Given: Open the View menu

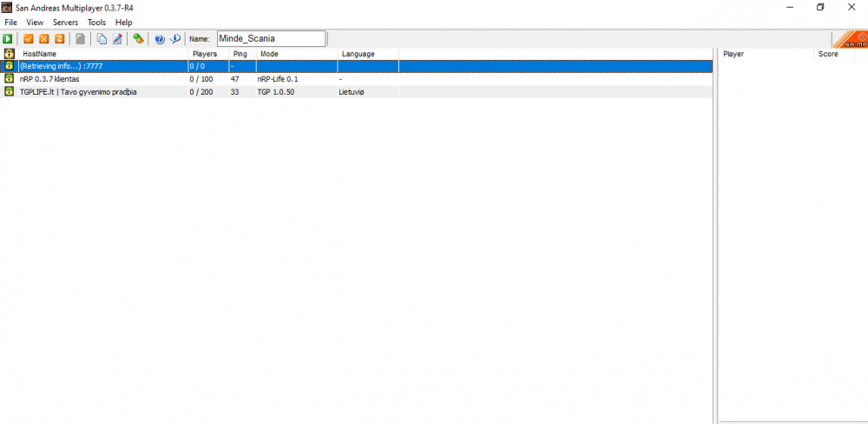Looking at the screenshot, I should 35,22.
